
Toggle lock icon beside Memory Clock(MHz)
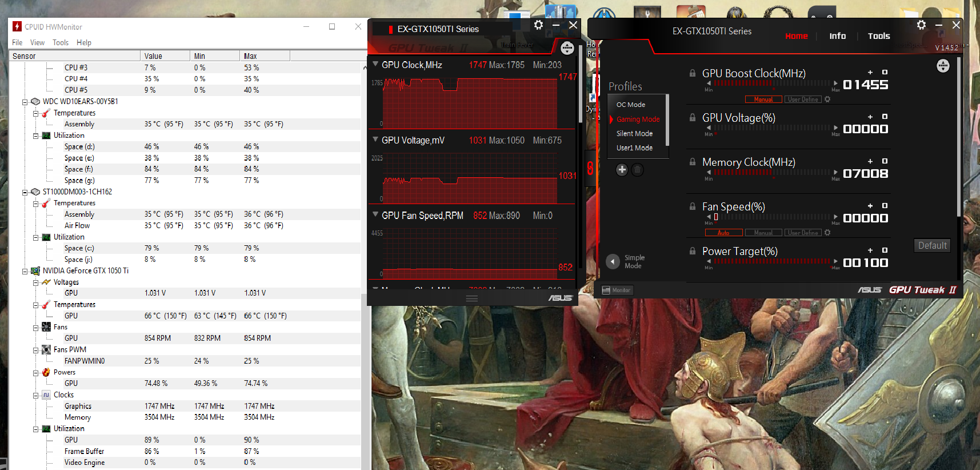tap(693, 162)
